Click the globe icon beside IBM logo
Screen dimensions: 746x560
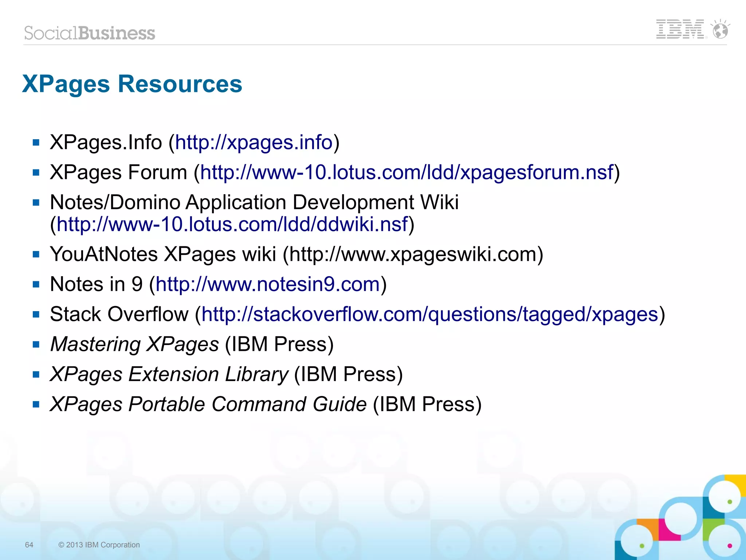(x=720, y=29)
